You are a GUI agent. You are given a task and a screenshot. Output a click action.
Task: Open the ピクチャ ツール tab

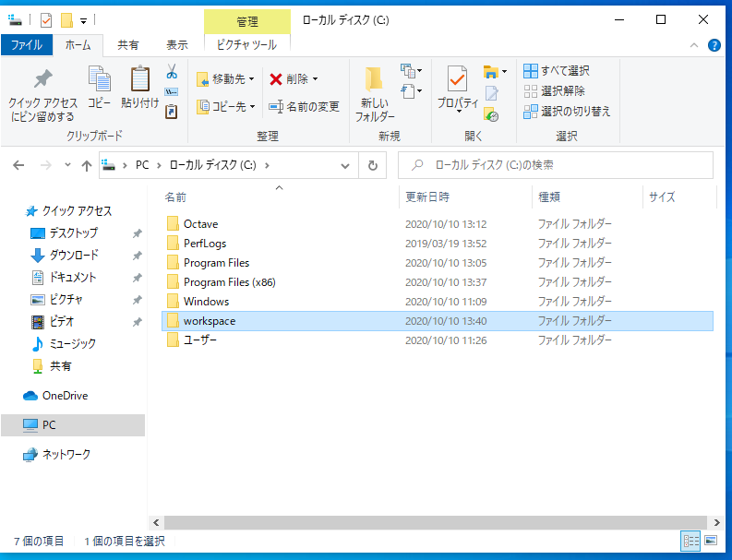pos(247,45)
